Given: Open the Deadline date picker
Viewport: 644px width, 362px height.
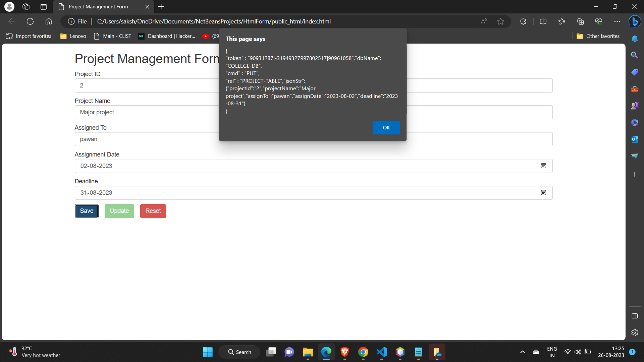Looking at the screenshot, I should (x=543, y=193).
